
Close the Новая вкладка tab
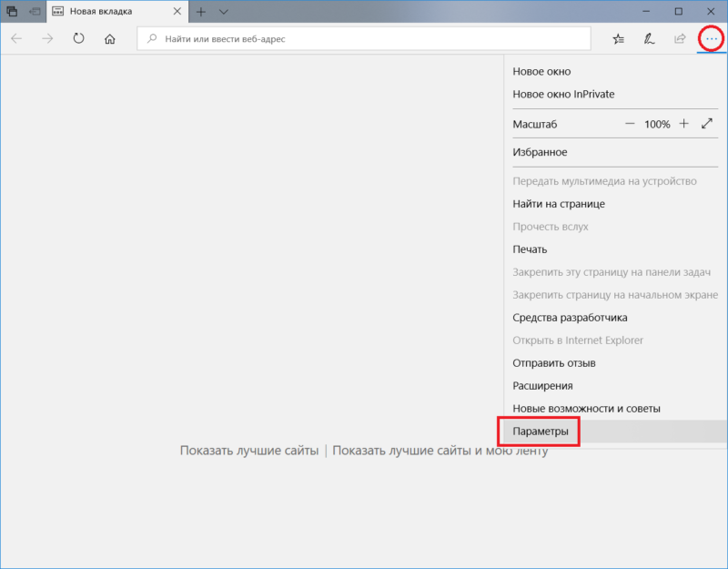click(x=177, y=11)
